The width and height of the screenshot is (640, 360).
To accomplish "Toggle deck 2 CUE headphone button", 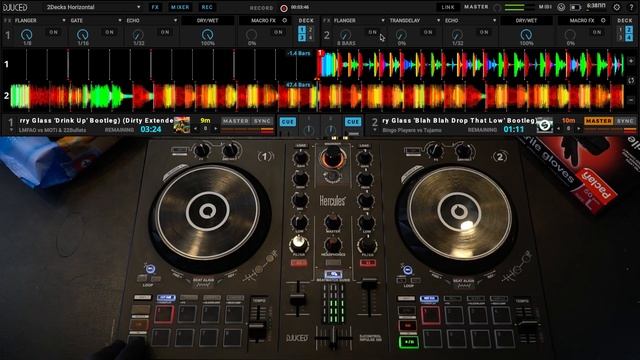I will click(353, 122).
